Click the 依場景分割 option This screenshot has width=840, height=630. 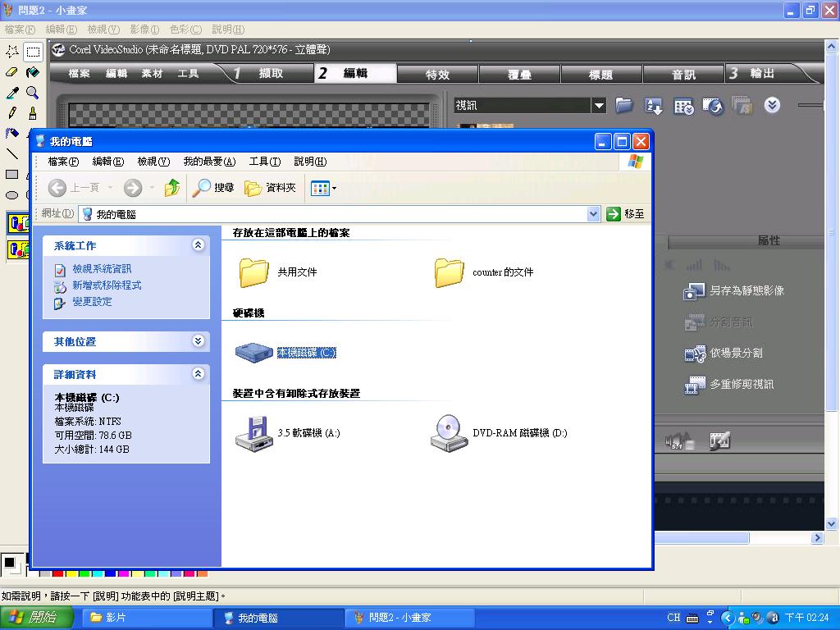point(724,353)
